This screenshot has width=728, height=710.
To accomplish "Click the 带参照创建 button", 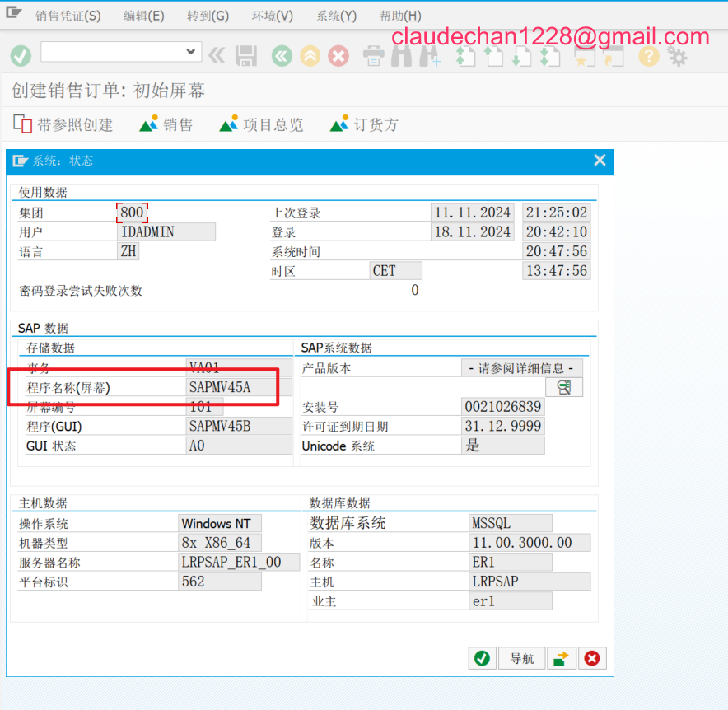I will point(63,124).
